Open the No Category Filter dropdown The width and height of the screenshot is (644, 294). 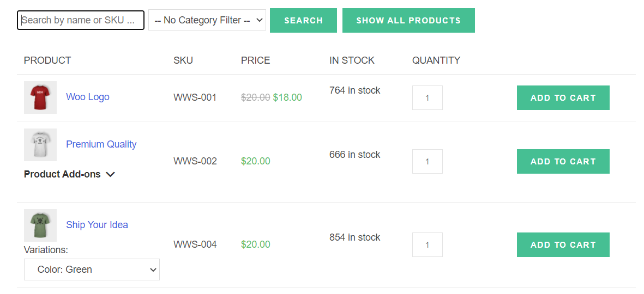[x=207, y=20]
